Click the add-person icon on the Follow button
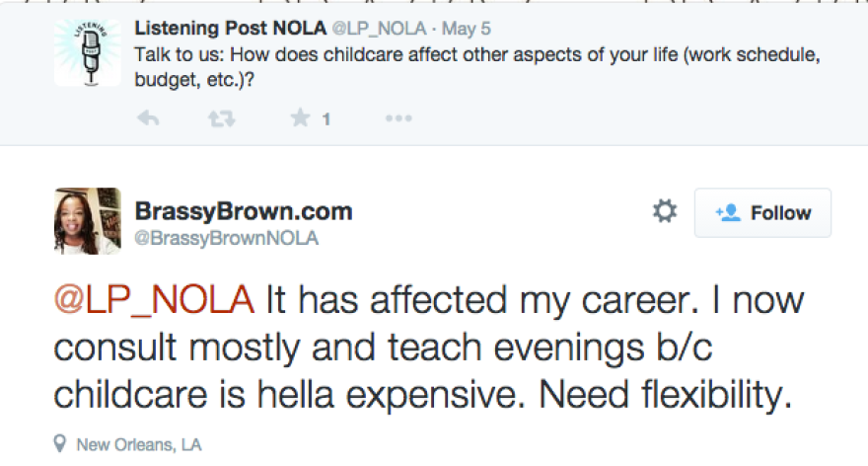 pyautogui.click(x=728, y=212)
